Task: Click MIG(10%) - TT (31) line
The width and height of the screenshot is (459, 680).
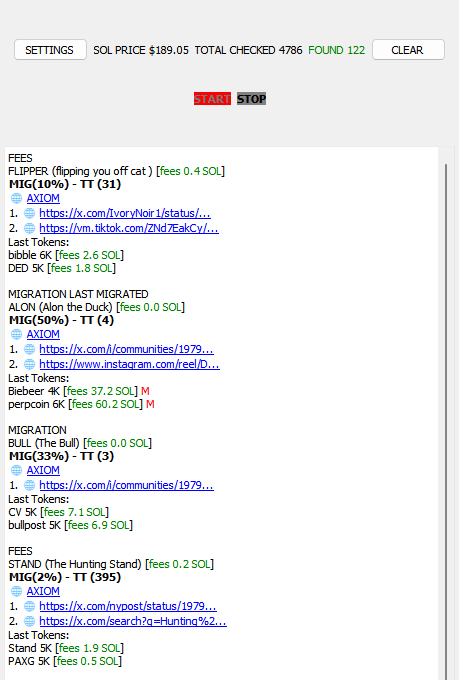Action: pyautogui.click(x=65, y=184)
